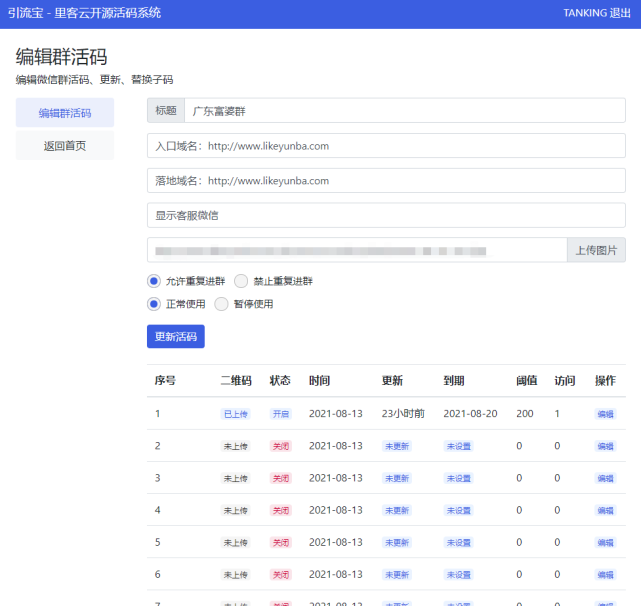The height and width of the screenshot is (606, 641).
Task: Select the 允许重复进群 radio option
Action: pyautogui.click(x=154, y=281)
